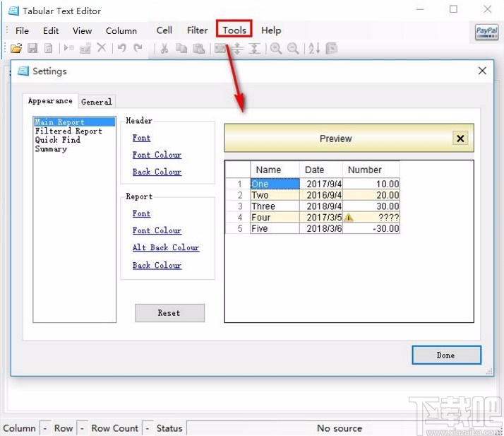
Task: Click the 'No source' status bar text
Action: point(340,428)
